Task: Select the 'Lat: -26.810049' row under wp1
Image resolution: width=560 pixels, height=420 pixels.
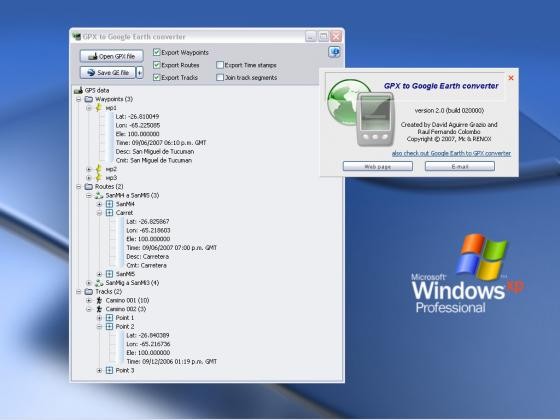Action: (x=138, y=116)
